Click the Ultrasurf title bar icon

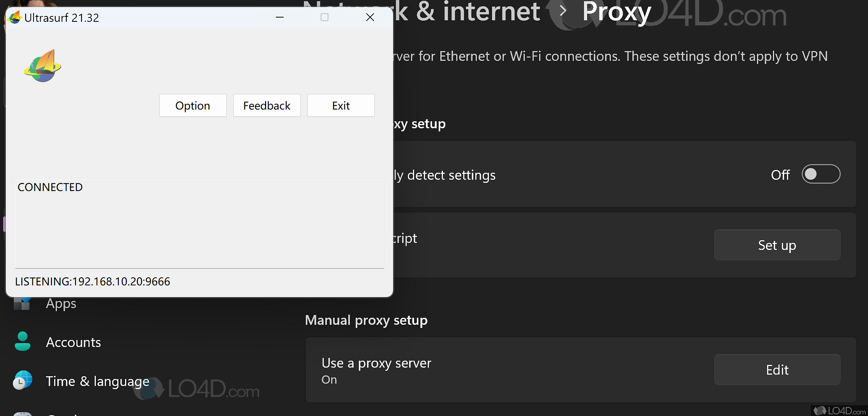click(15, 18)
